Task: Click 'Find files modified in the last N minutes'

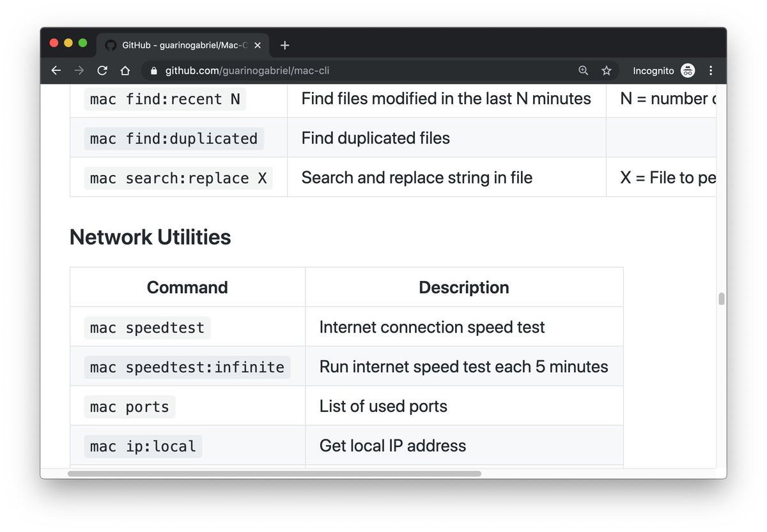Action: click(x=446, y=99)
